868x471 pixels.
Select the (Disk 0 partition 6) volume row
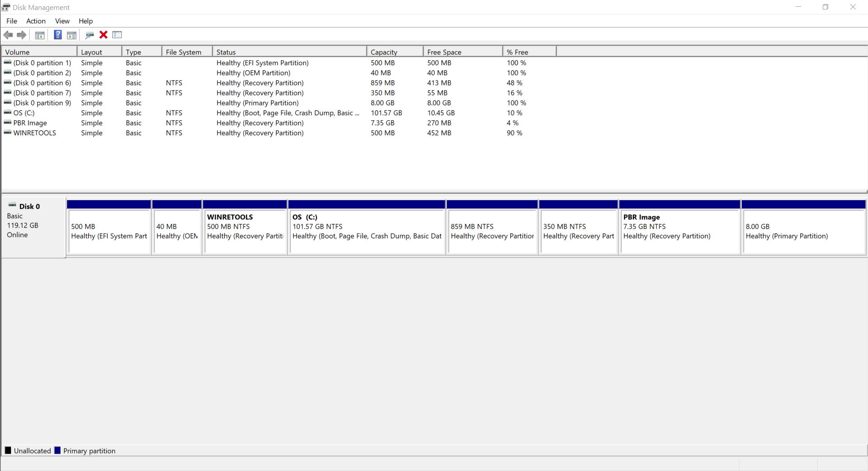(279, 83)
